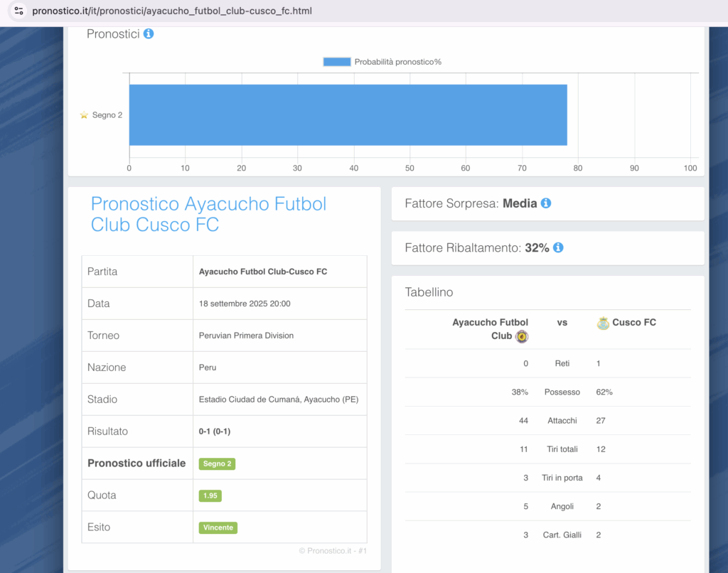Click the result 0-1 (0-1)

[215, 432]
